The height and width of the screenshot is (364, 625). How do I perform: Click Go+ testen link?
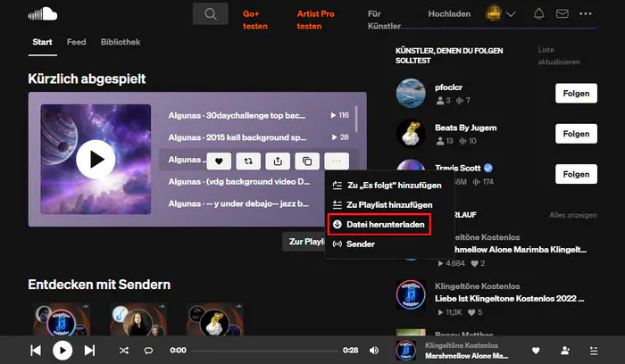(255, 20)
